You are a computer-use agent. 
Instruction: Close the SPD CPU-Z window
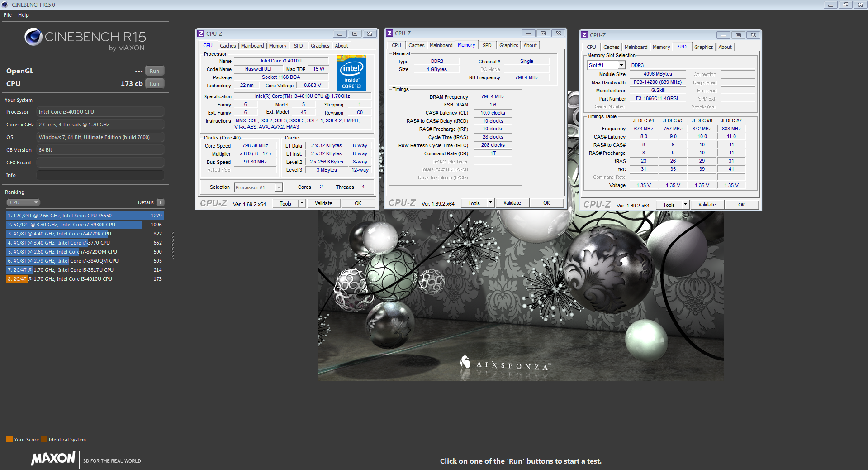point(753,35)
